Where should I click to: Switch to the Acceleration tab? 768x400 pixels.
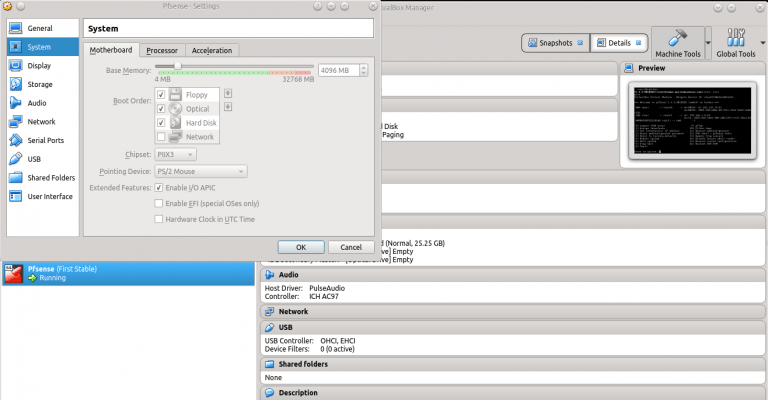pos(212,50)
